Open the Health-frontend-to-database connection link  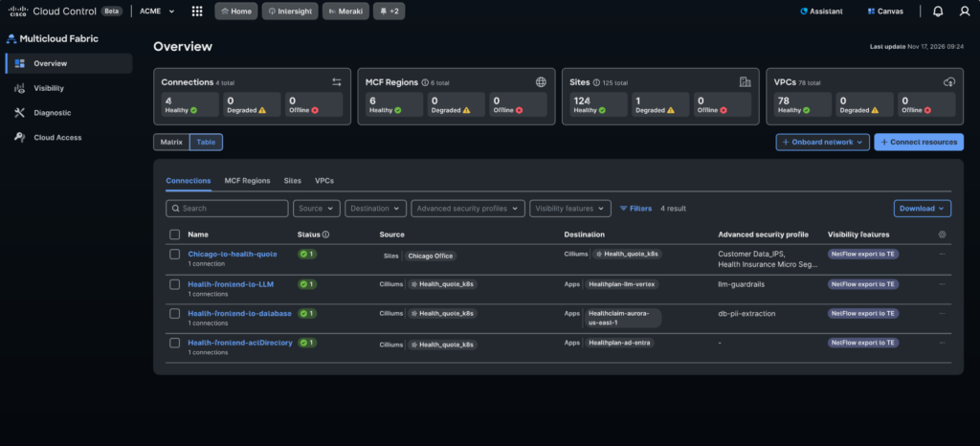click(240, 314)
